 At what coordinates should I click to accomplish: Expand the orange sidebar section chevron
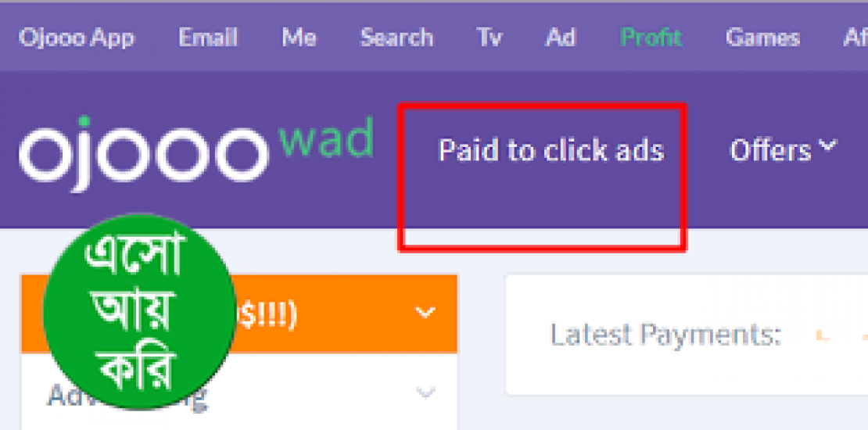pyautogui.click(x=425, y=314)
